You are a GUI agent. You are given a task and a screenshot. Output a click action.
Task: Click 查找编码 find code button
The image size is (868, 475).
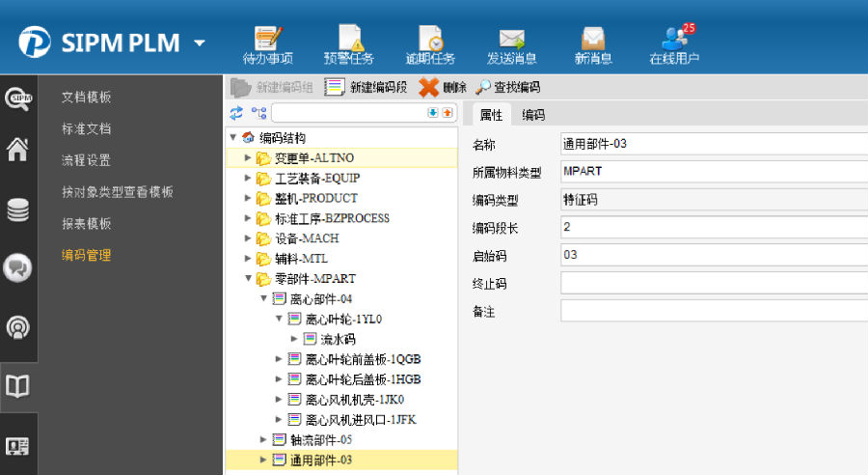pyautogui.click(x=508, y=87)
